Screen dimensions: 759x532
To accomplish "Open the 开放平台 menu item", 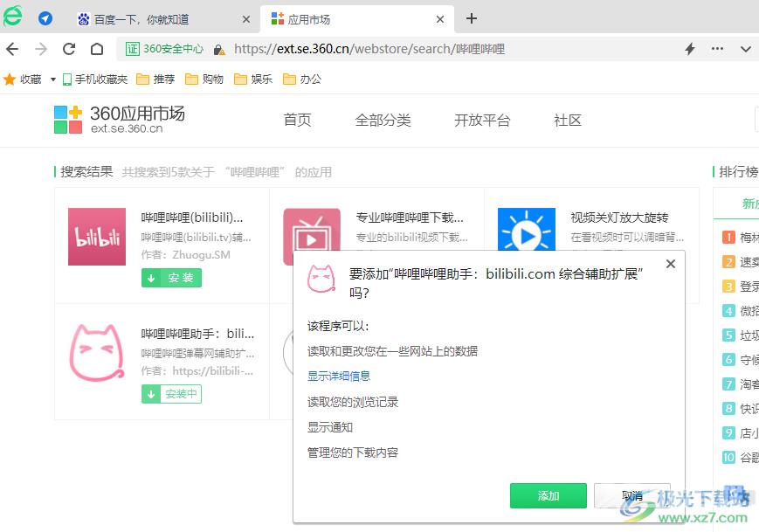I will point(482,120).
